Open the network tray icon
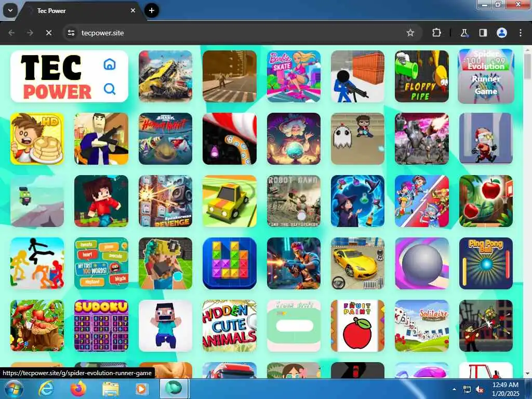Image resolution: width=532 pixels, height=399 pixels. 467,390
